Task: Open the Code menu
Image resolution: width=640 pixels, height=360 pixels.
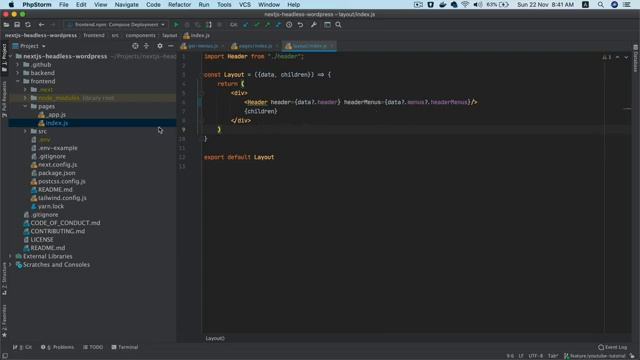Action: point(153,5)
